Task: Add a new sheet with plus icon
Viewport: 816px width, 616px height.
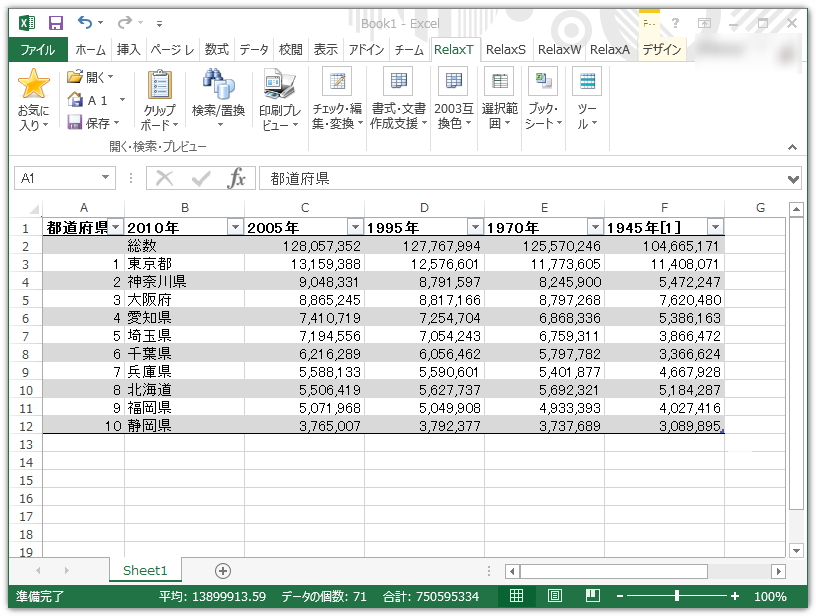Action: (223, 571)
